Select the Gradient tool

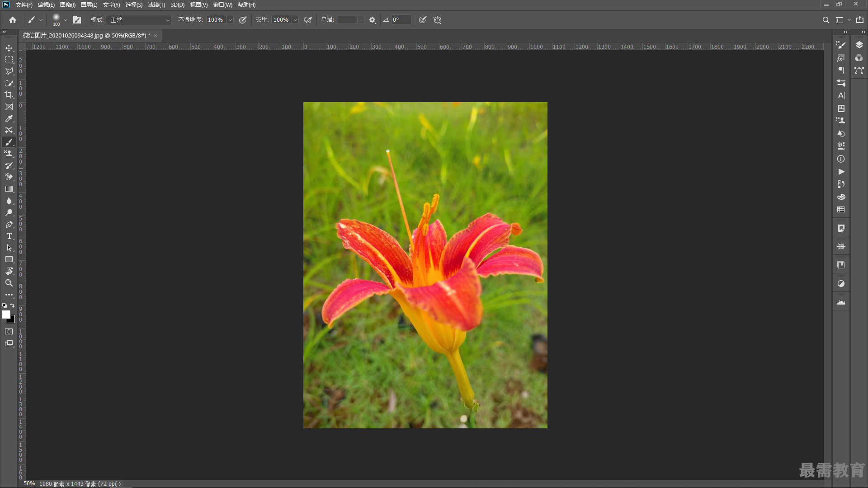point(9,189)
